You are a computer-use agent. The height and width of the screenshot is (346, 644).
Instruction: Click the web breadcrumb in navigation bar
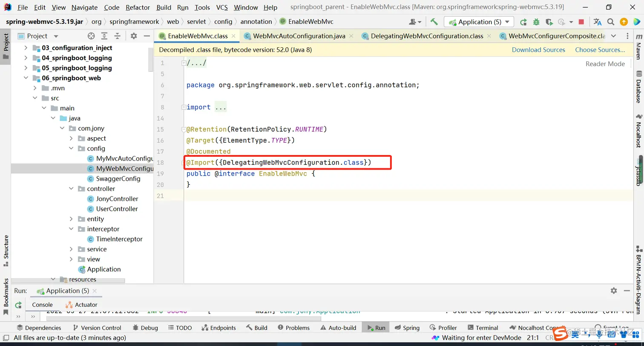(x=173, y=22)
